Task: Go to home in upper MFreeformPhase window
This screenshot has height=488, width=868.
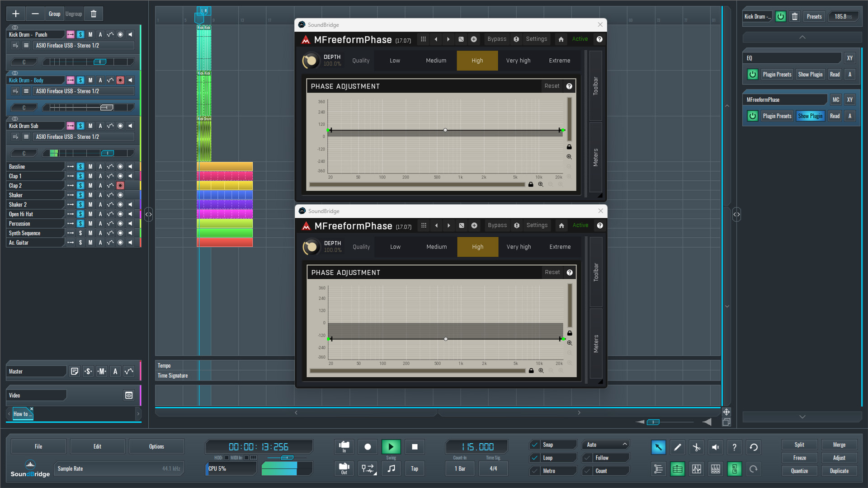Action: pos(561,39)
